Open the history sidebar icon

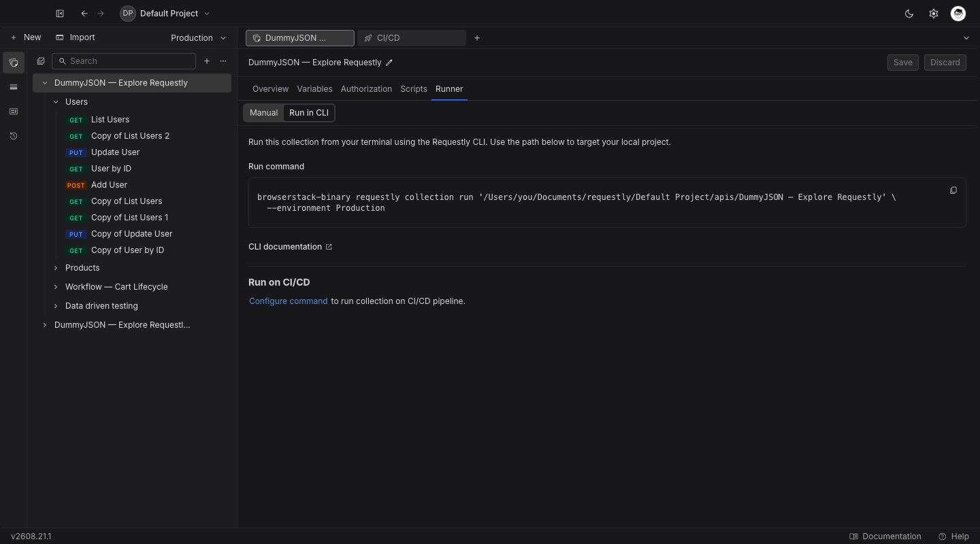tap(14, 136)
